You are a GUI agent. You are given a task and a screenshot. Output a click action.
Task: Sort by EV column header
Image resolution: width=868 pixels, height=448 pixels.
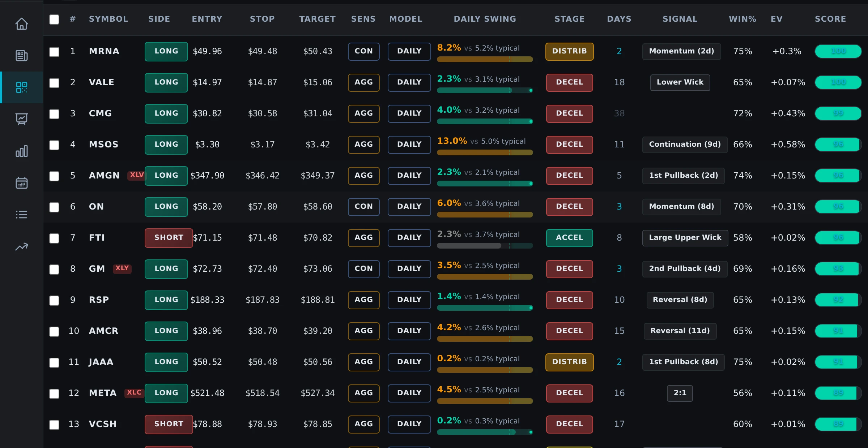tap(776, 19)
